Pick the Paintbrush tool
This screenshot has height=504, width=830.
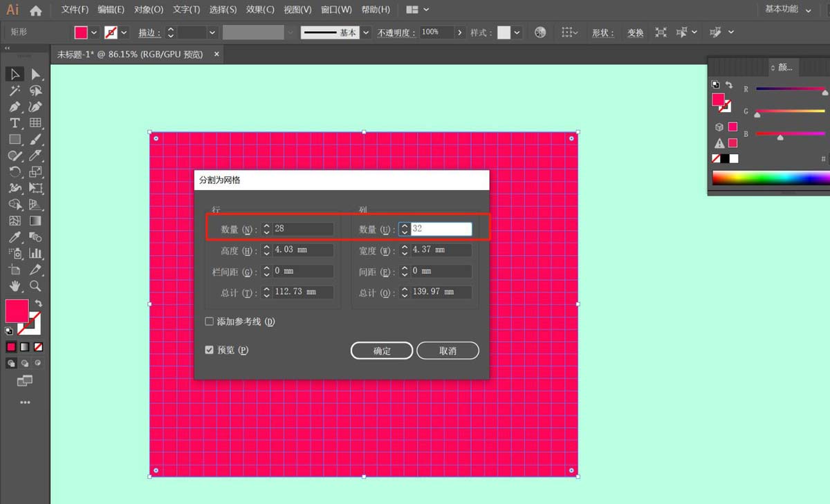tap(37, 139)
